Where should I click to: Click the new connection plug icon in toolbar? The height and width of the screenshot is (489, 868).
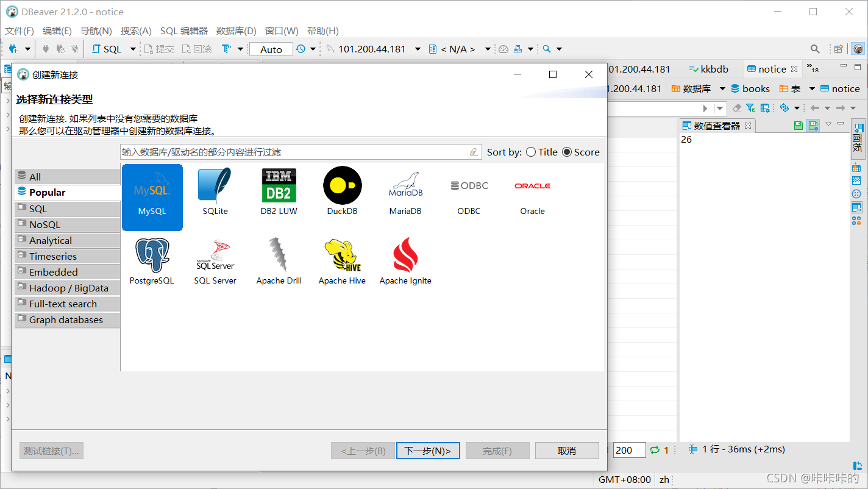tap(13, 49)
